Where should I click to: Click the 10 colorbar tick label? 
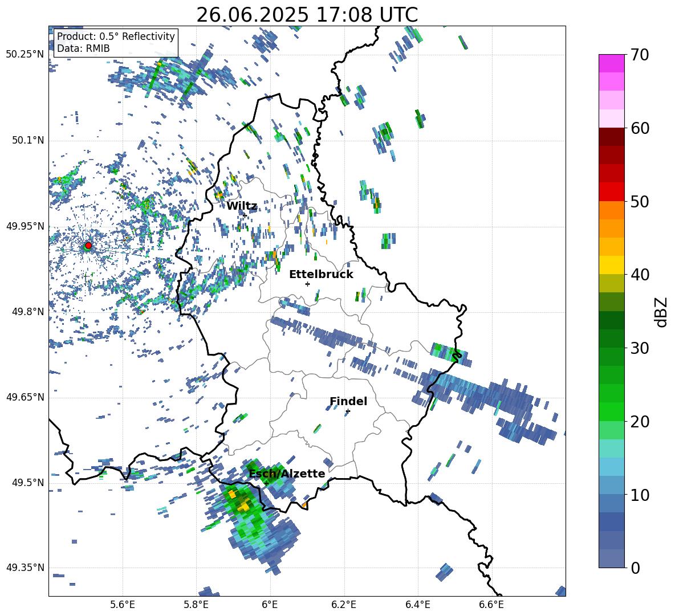[x=640, y=495]
